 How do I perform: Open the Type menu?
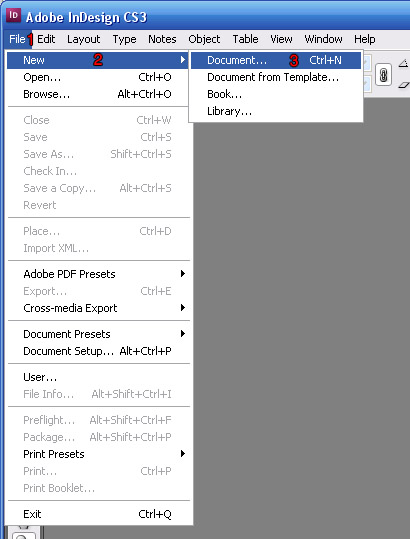(x=124, y=39)
